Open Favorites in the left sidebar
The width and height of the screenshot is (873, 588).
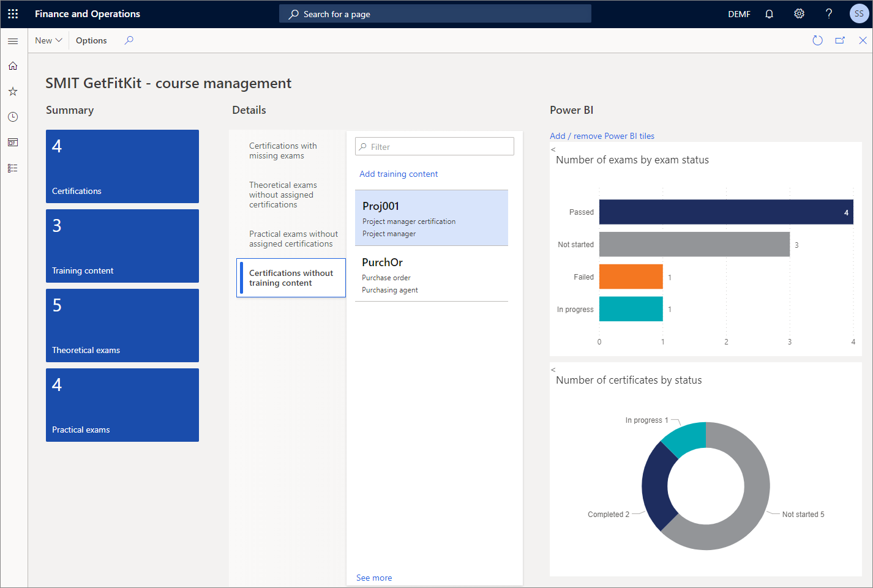(13, 91)
